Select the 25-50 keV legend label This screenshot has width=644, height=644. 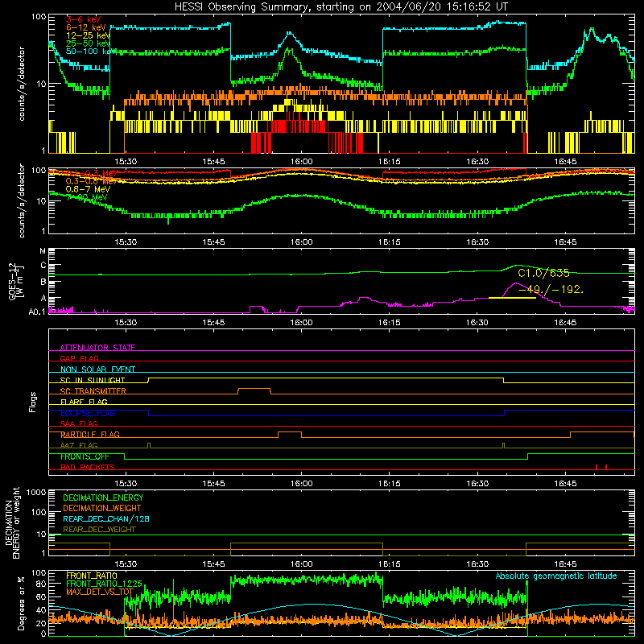89,43
